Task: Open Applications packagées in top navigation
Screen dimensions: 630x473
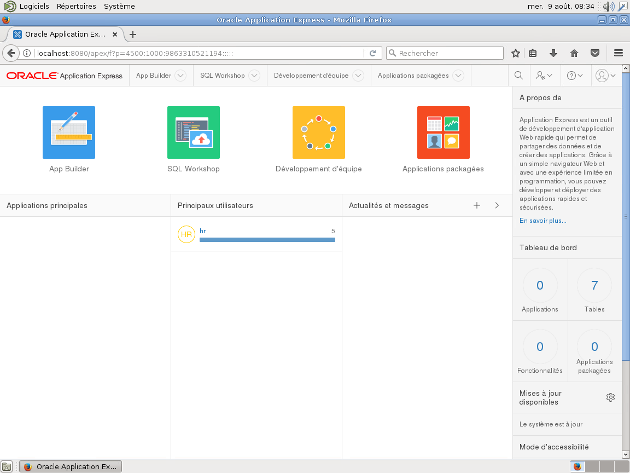Action: tap(413, 75)
